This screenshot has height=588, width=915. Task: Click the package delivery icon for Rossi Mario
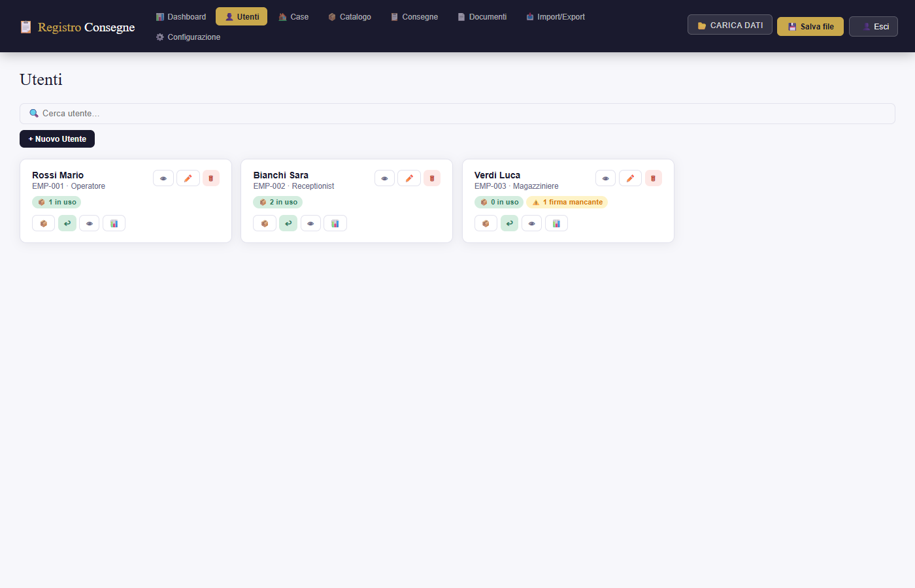[44, 223]
